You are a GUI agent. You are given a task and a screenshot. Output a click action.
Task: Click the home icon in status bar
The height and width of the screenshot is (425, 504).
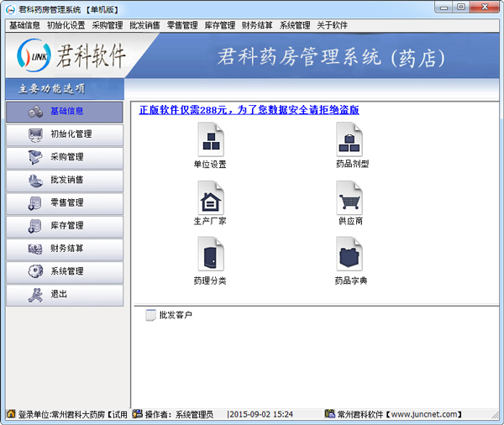point(11,414)
